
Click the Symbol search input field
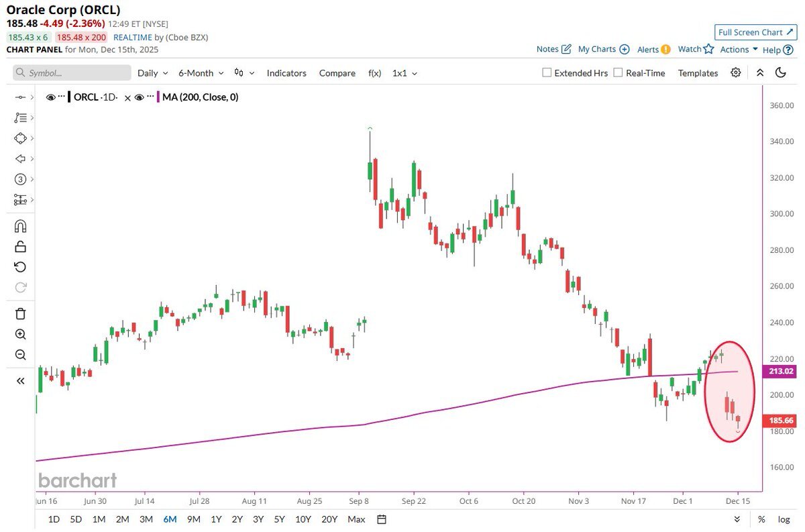point(72,73)
